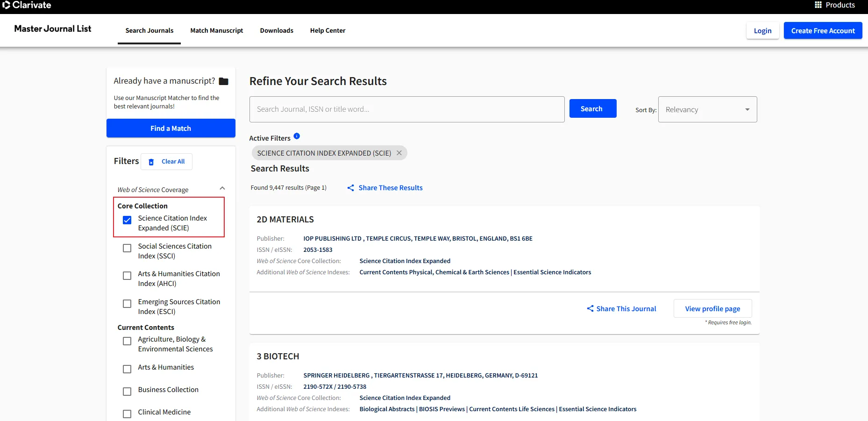The height and width of the screenshot is (421, 868).
Task: Open View profile page for 2D Materials
Action: [x=712, y=308]
